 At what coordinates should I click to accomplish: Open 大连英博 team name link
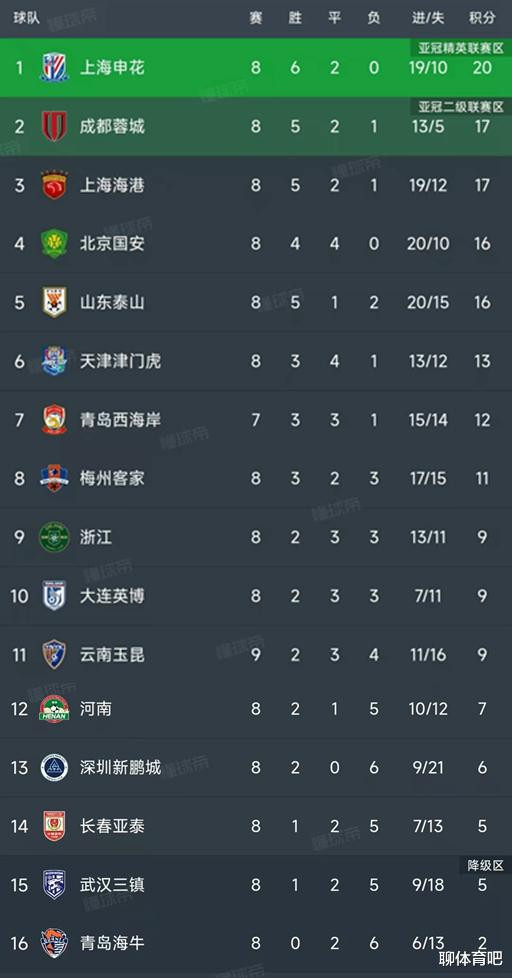(x=112, y=596)
